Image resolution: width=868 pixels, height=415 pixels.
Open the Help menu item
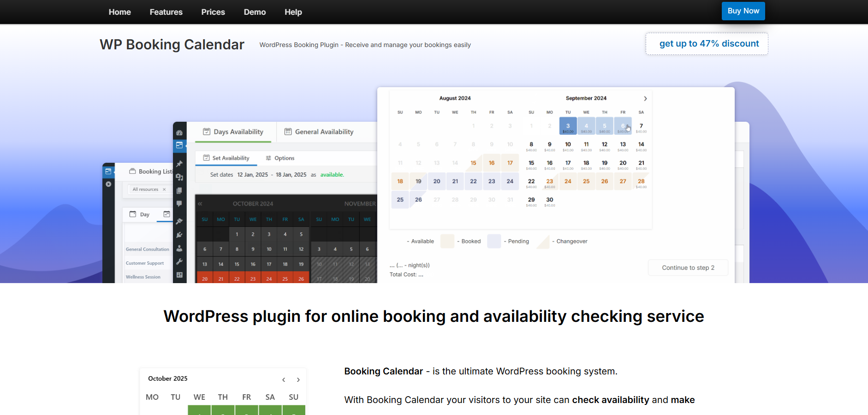pyautogui.click(x=293, y=12)
